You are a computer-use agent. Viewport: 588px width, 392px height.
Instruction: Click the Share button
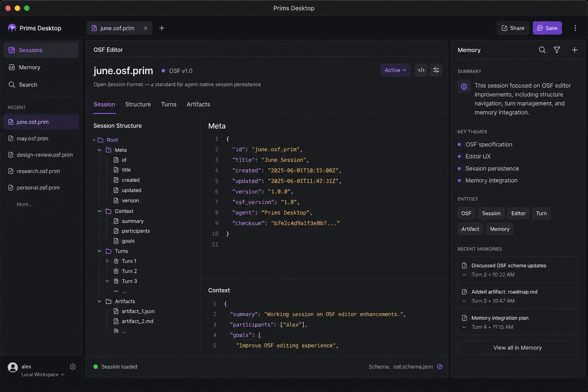(513, 28)
